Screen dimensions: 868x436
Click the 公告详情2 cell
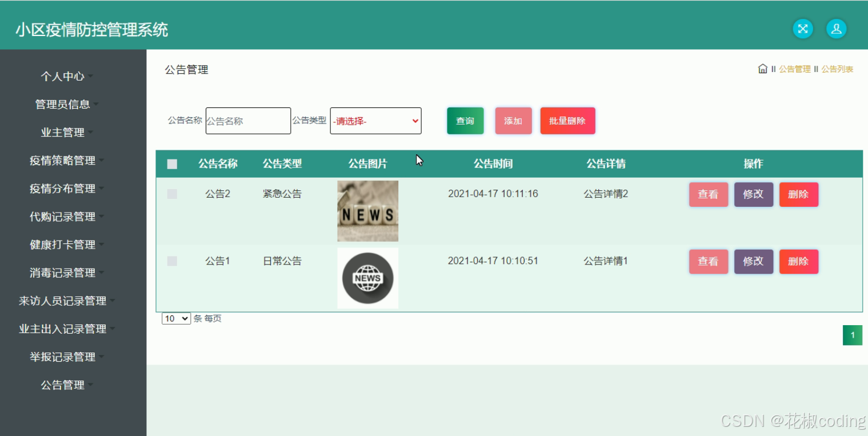pos(606,194)
